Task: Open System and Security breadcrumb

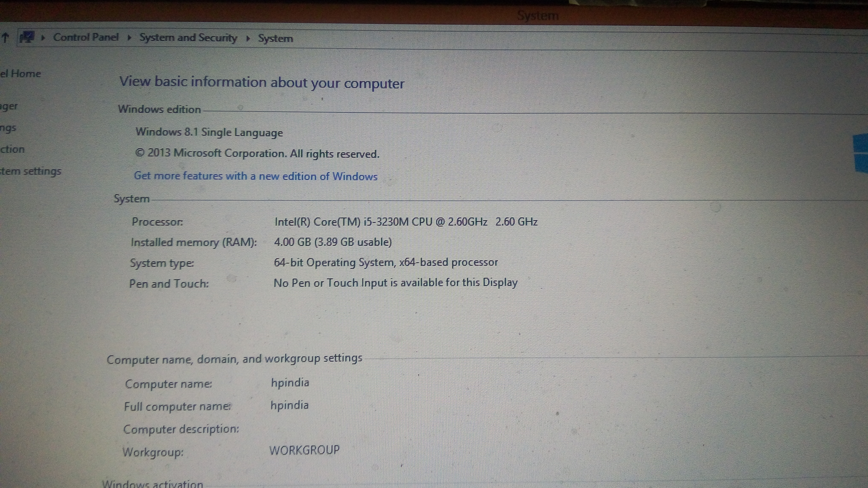Action: (188, 38)
